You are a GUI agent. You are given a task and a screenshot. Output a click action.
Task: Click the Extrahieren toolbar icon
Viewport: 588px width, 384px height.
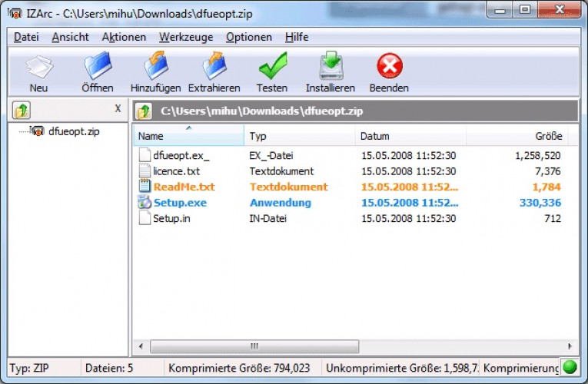pos(214,66)
